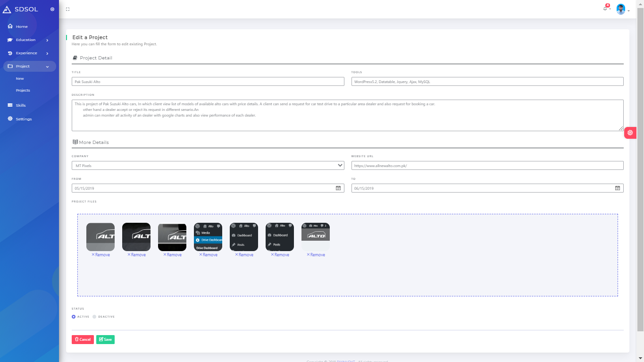Select the Deactive status radio
The width and height of the screenshot is (644, 362).
(94, 317)
